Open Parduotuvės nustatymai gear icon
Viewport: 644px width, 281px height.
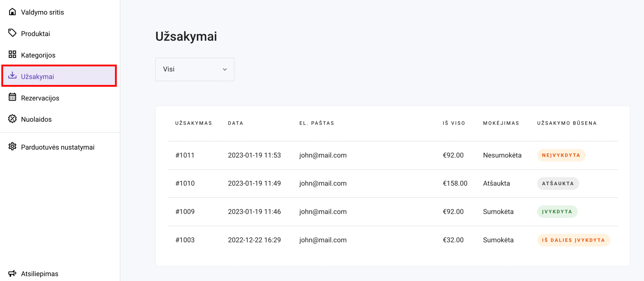pyautogui.click(x=13, y=147)
